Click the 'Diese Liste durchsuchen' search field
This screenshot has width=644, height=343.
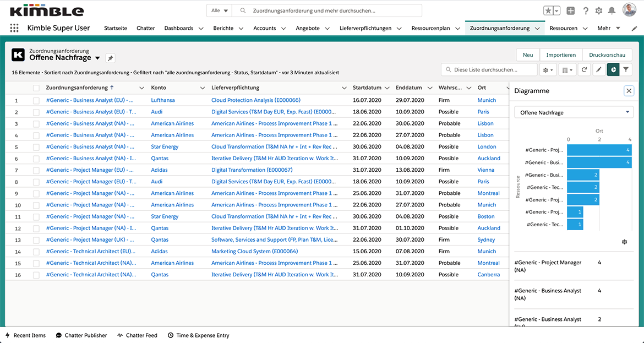point(489,70)
